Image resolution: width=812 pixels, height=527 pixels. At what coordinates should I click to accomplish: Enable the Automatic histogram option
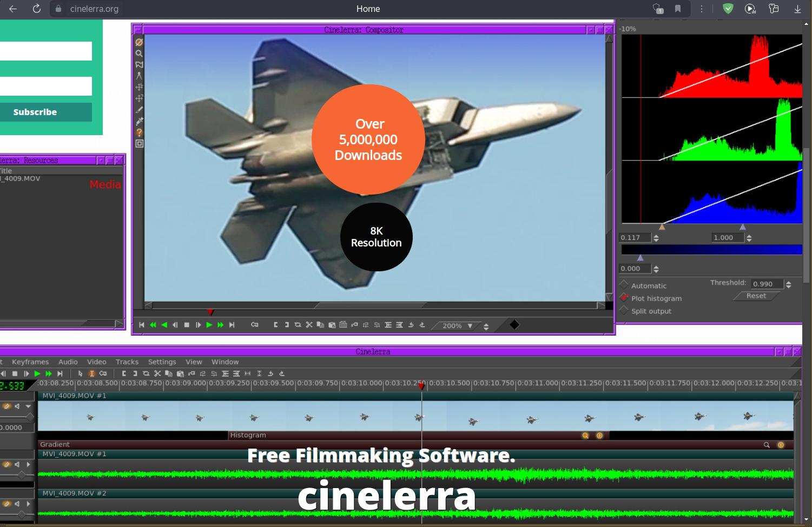pos(624,285)
